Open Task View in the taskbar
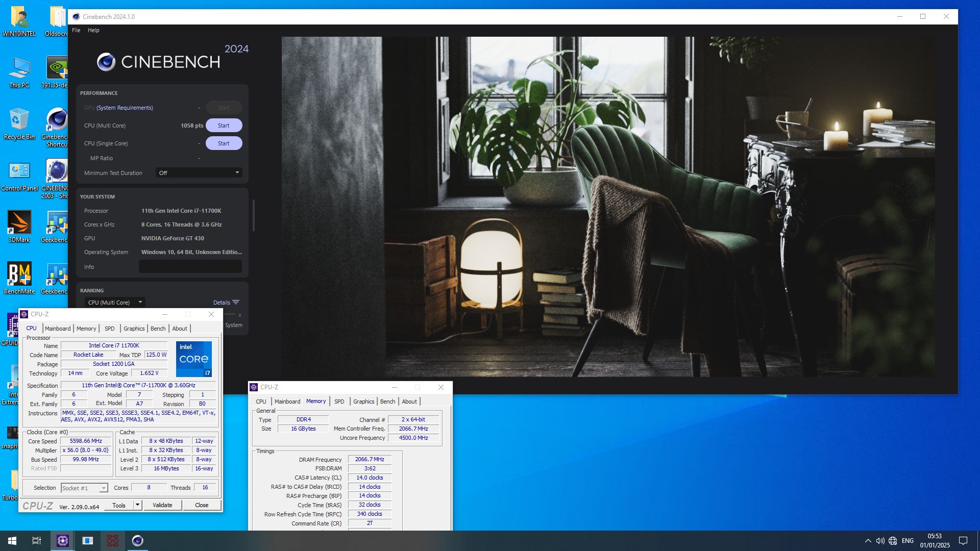The height and width of the screenshot is (551, 980). (x=37, y=541)
